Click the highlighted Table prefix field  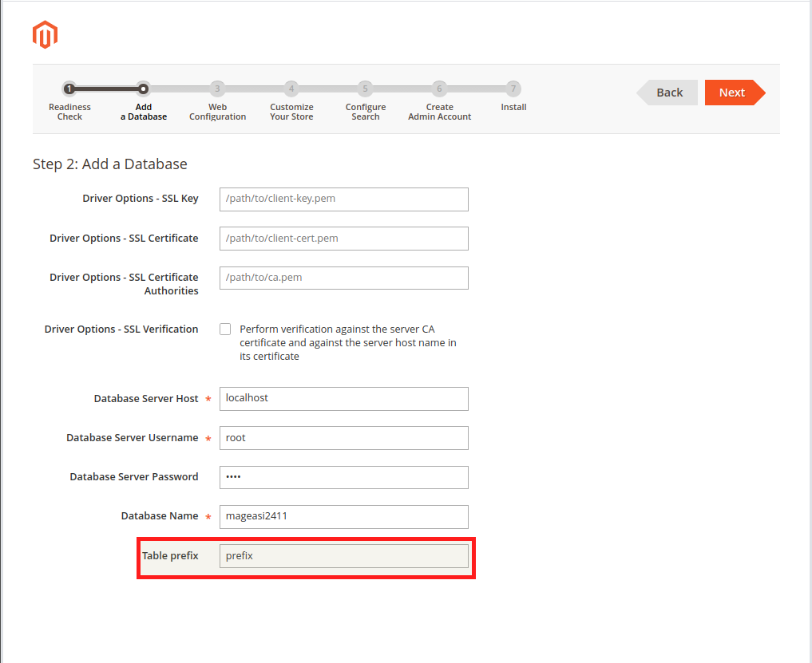[x=343, y=555]
